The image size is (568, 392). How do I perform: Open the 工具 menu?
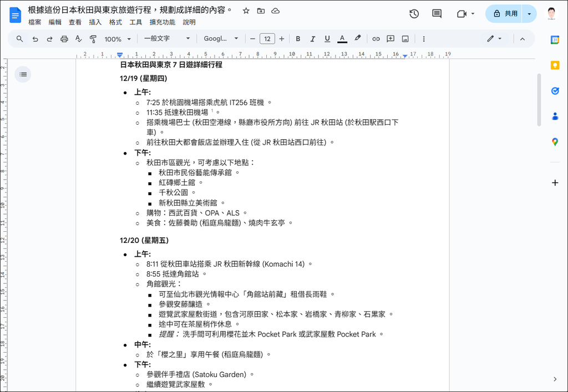(136, 22)
